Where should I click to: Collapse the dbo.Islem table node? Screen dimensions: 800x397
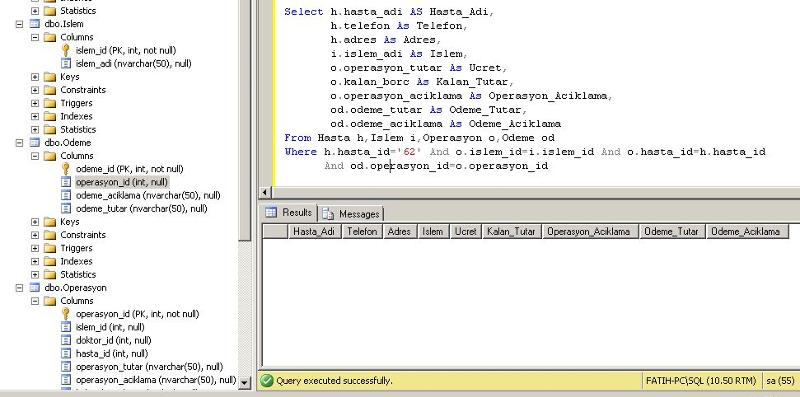pos(19,23)
